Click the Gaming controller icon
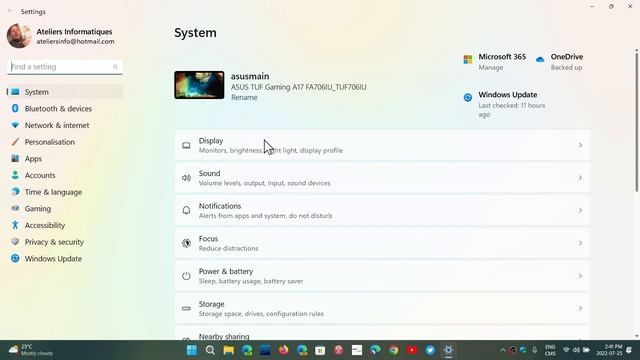640x360 pixels. (15, 208)
